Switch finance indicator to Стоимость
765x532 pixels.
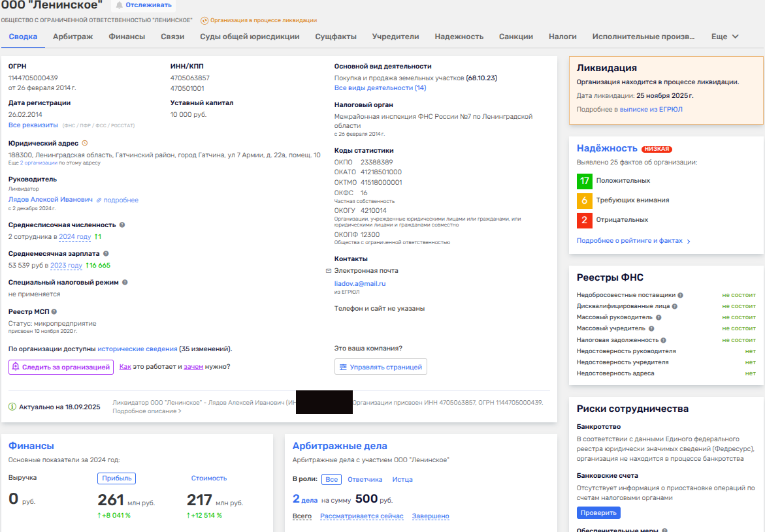point(208,478)
